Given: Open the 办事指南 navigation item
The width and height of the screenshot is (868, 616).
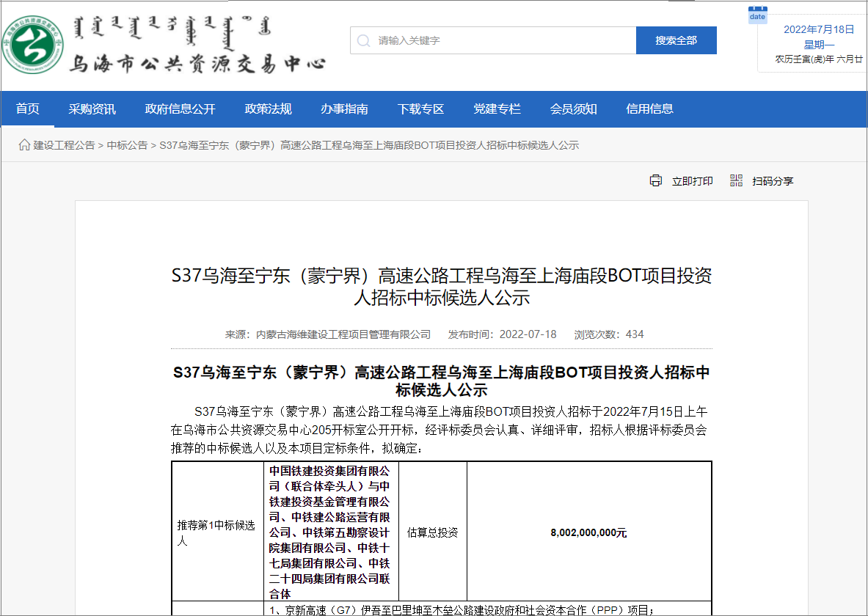Looking at the screenshot, I should [x=345, y=109].
